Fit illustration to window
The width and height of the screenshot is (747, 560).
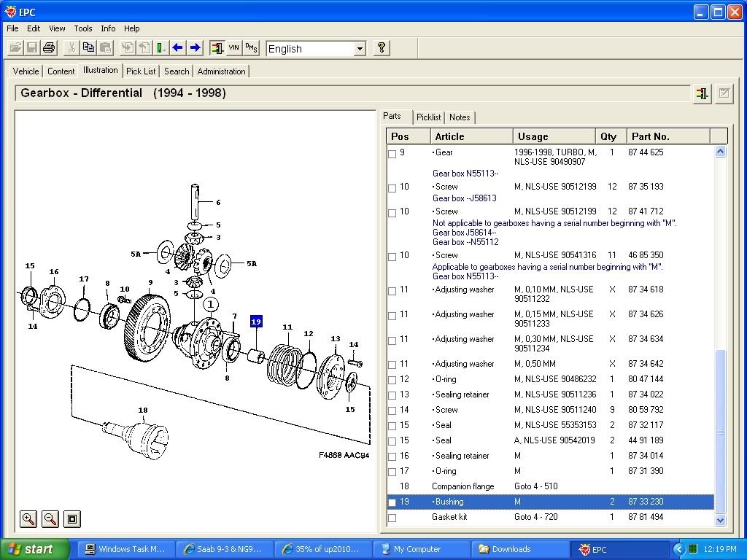72,519
